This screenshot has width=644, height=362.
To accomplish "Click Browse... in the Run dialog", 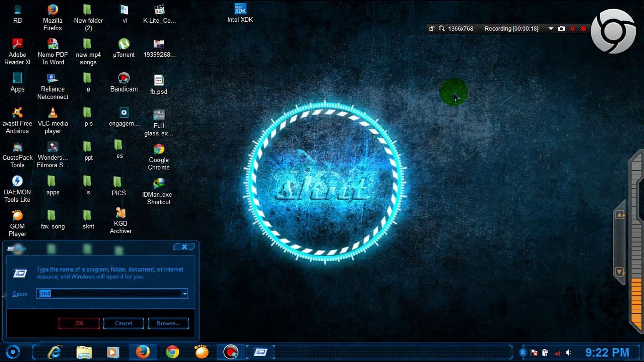I will pyautogui.click(x=168, y=323).
